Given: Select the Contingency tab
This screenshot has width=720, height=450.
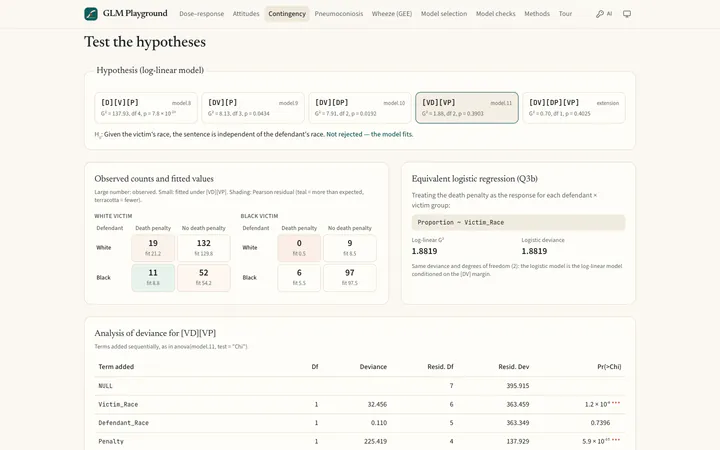Looking at the screenshot, I should click(287, 14).
